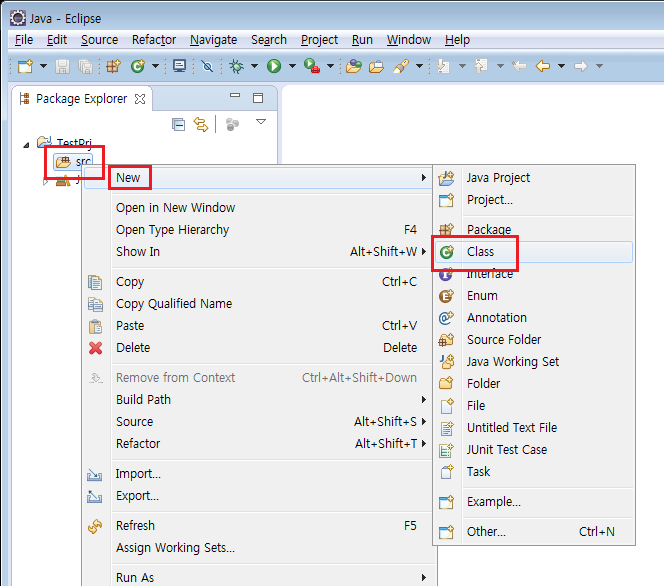Image resolution: width=664 pixels, height=586 pixels.
Task: Open the New wizard dropdown arrow
Action: point(43,66)
